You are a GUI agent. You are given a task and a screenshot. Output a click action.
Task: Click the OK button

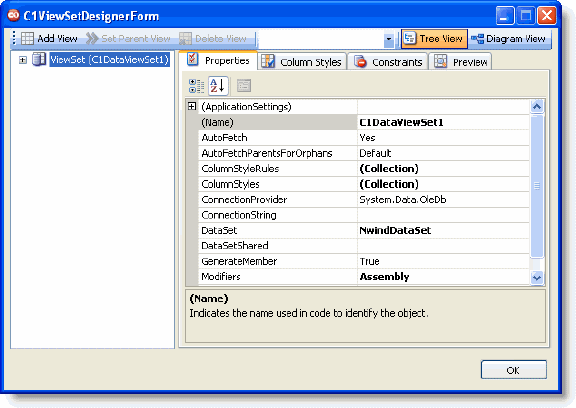coord(514,370)
